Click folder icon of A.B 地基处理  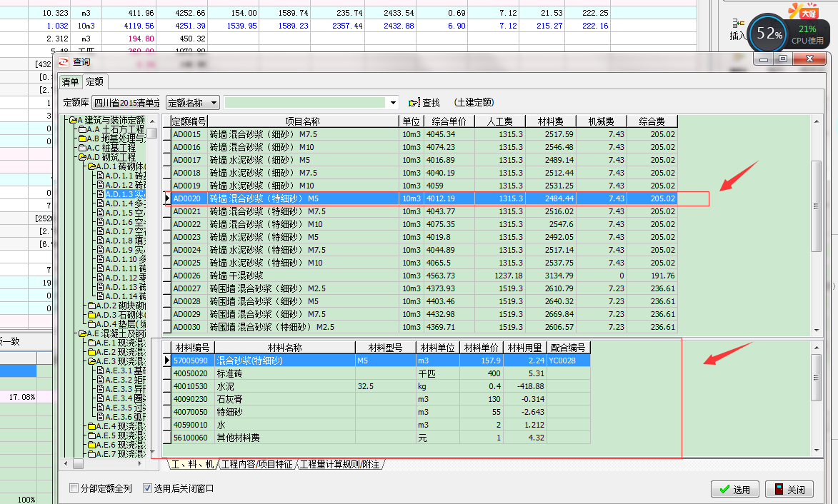(82, 138)
